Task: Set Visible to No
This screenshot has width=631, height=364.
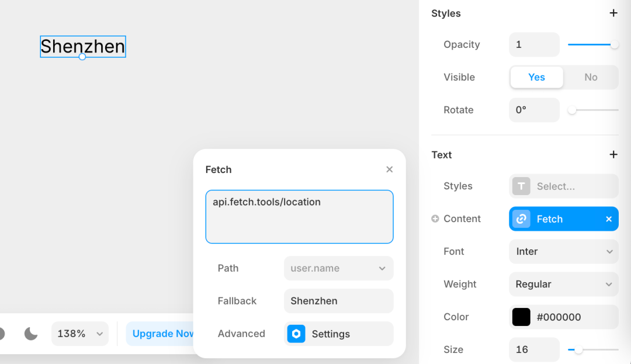Action: pos(590,77)
